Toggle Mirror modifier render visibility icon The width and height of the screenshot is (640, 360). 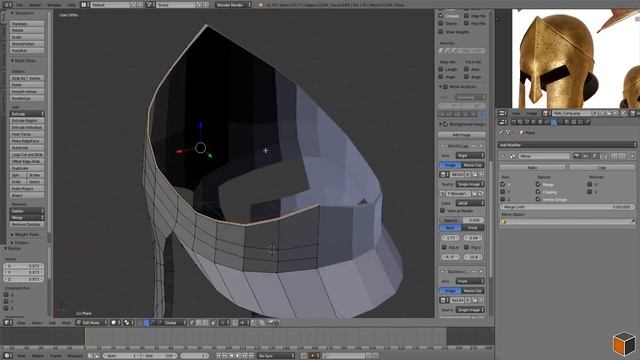point(576,156)
